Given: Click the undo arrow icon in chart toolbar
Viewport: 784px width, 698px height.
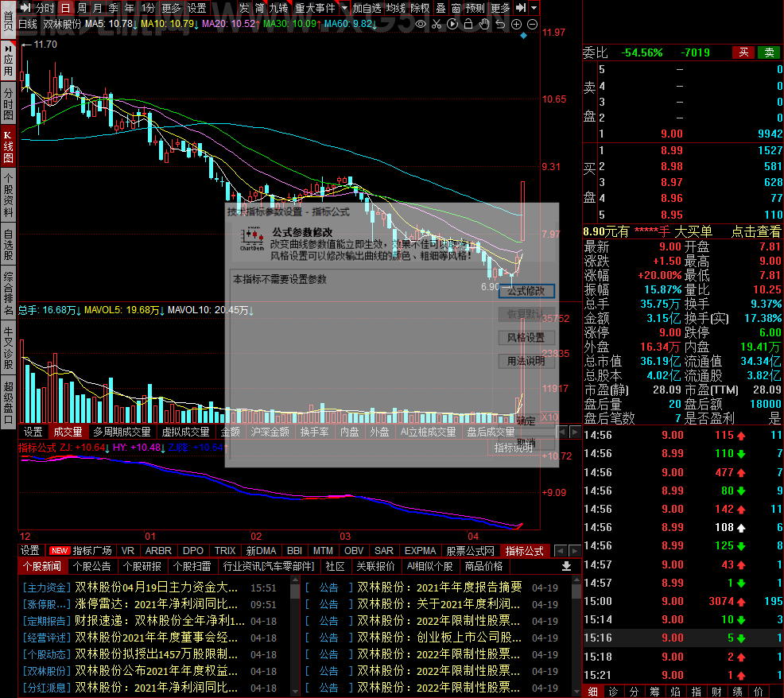Looking at the screenshot, I should [500, 24].
